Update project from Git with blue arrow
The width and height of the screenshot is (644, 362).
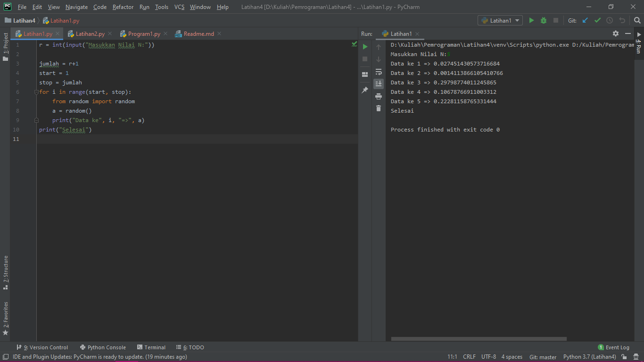[585, 20]
